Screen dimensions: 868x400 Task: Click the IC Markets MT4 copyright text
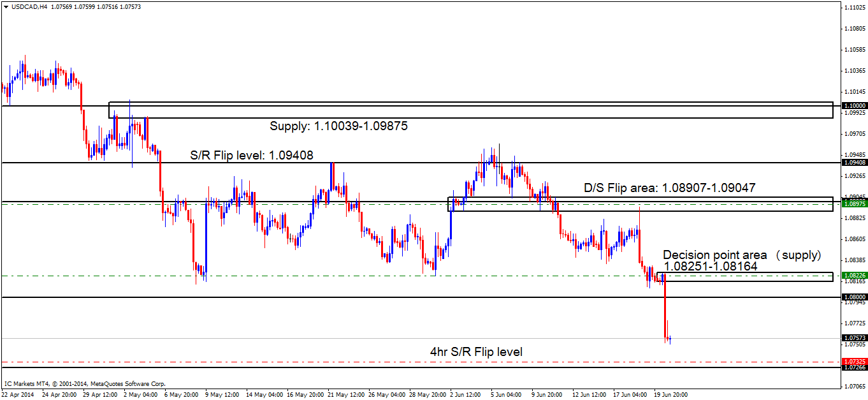click(85, 384)
